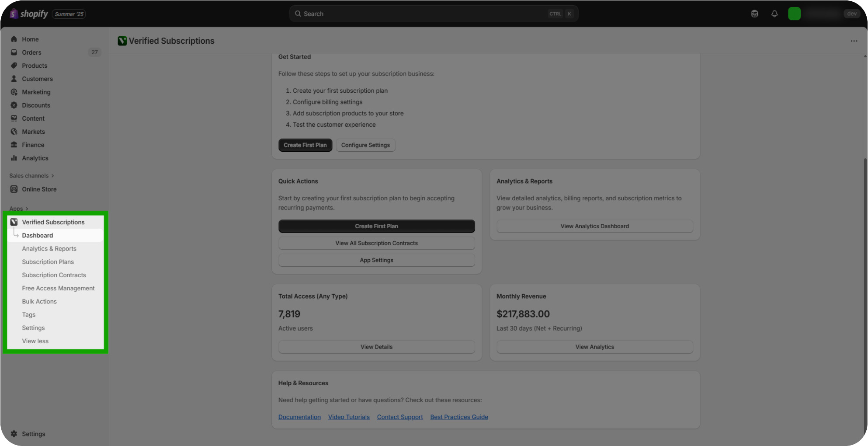Focus the Search field
Screen dimensions: 868x446
tap(434, 14)
